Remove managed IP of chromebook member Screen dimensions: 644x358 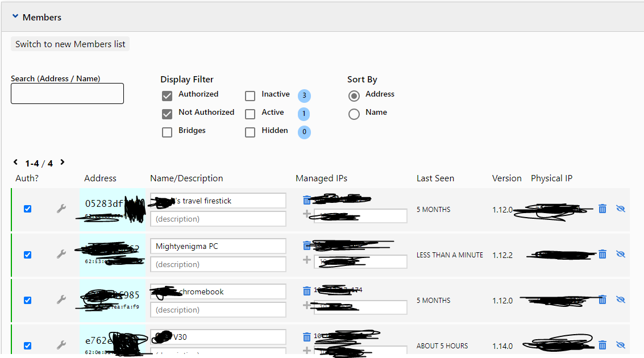point(307,291)
